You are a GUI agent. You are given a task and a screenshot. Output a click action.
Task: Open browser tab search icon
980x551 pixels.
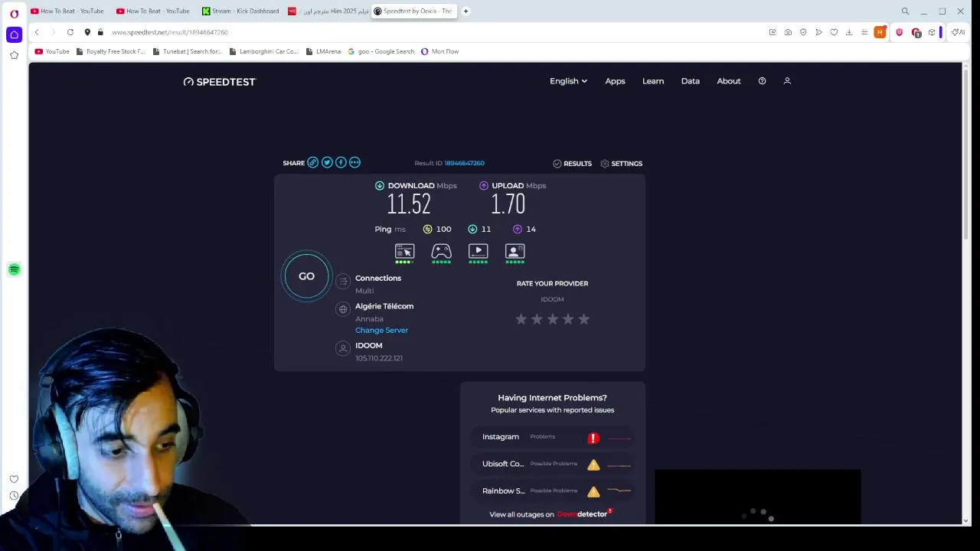[905, 11]
